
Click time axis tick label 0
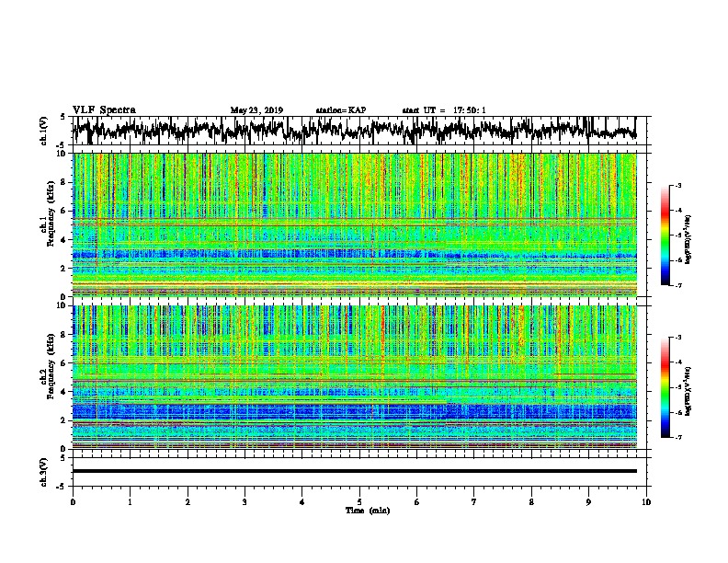click(x=73, y=502)
